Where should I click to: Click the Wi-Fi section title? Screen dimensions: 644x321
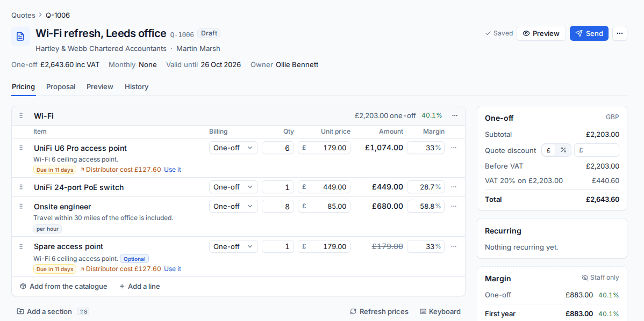tap(44, 116)
